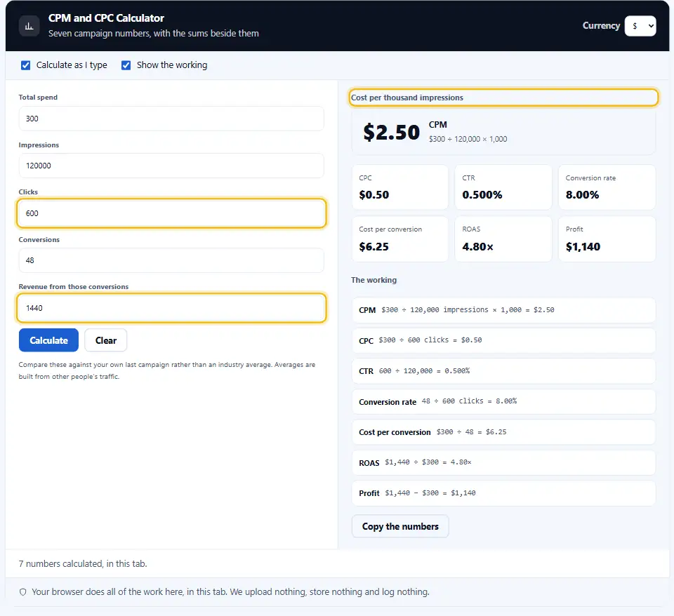The width and height of the screenshot is (674, 616).
Task: Click the CTR 0.500% result card
Action: pyautogui.click(x=503, y=187)
